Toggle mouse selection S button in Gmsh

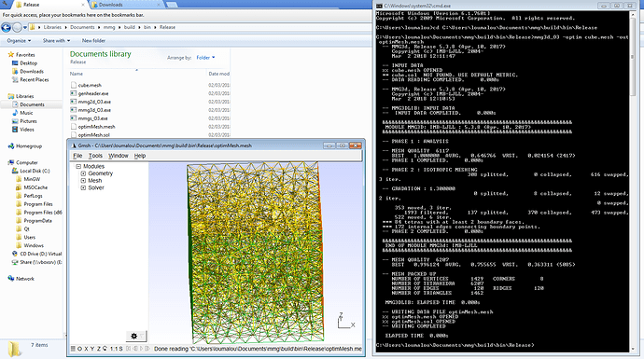(x=120, y=349)
